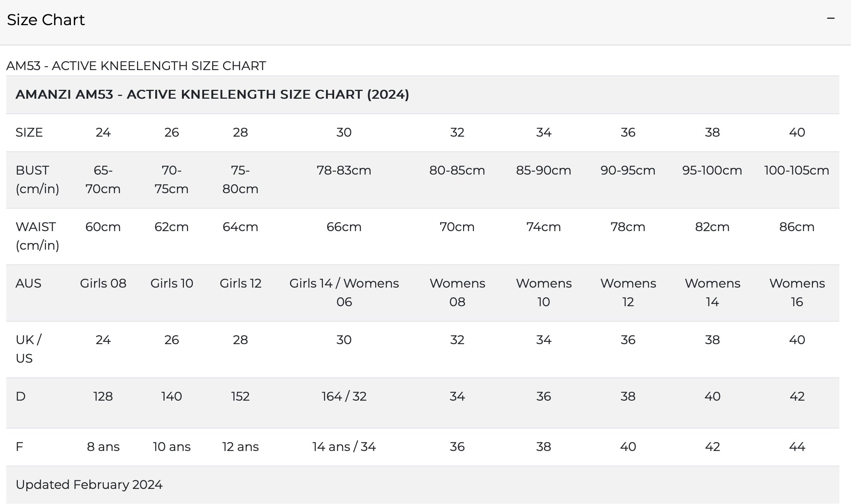Click the Updated February 2024 footer note
851x504 pixels.
coord(89,485)
